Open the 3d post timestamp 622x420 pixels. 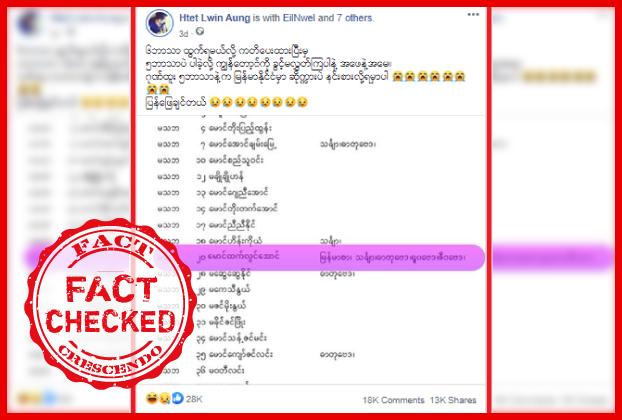(x=183, y=34)
